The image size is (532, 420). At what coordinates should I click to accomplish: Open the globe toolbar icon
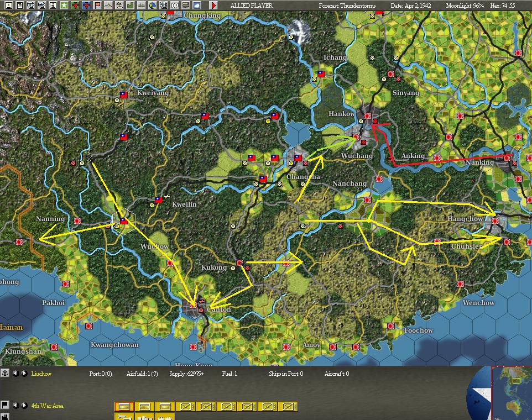(x=152, y=5)
